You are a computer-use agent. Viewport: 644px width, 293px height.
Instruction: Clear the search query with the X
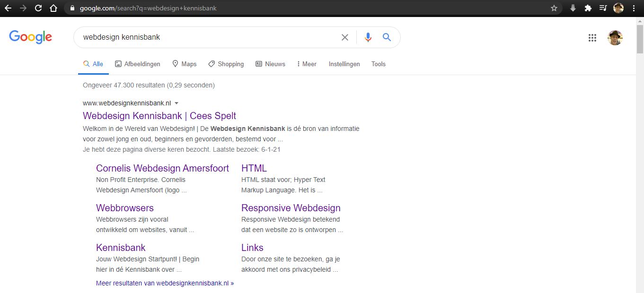tap(345, 37)
